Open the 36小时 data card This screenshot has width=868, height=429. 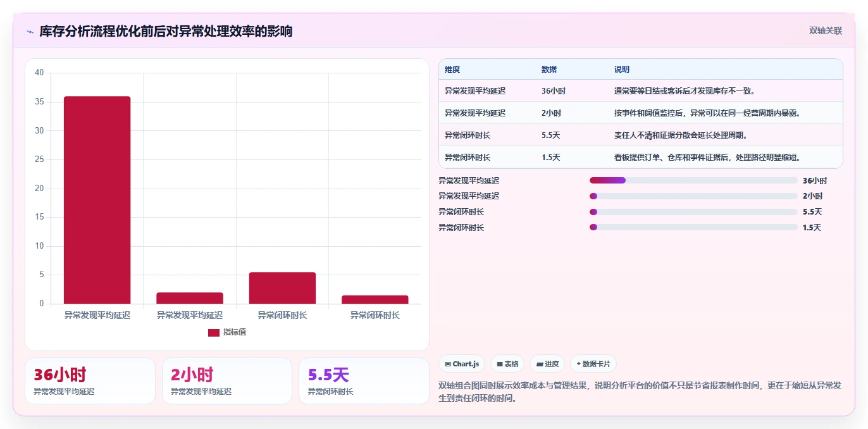(x=90, y=381)
